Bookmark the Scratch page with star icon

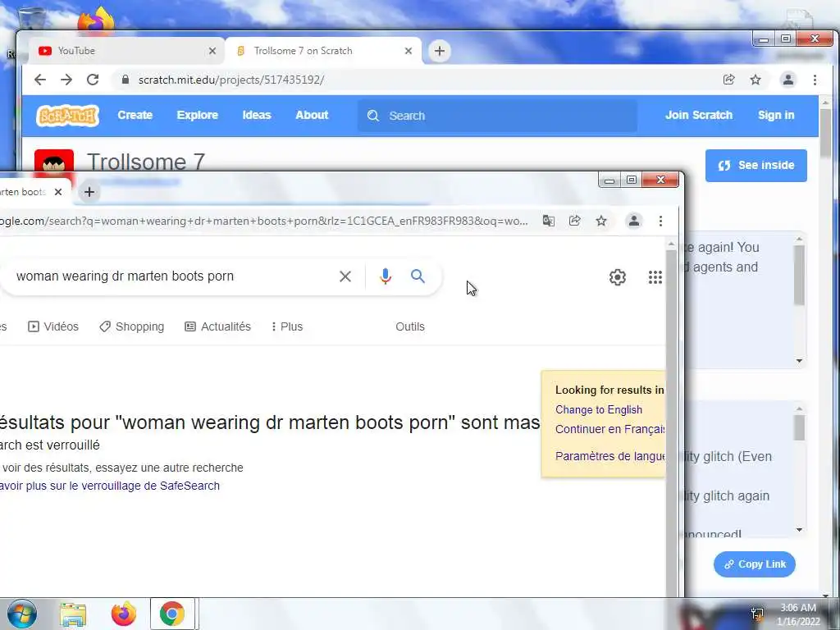[x=756, y=80]
